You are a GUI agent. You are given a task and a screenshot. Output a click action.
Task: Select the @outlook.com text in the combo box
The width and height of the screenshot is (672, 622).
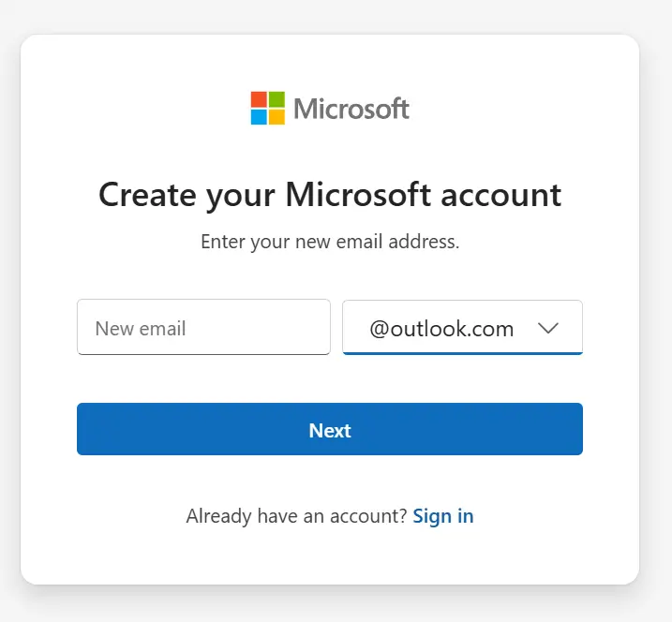pos(441,329)
